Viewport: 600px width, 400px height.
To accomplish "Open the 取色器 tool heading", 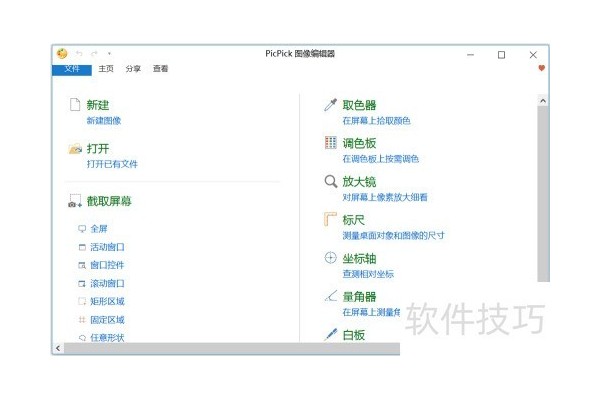I will pyautogui.click(x=359, y=105).
